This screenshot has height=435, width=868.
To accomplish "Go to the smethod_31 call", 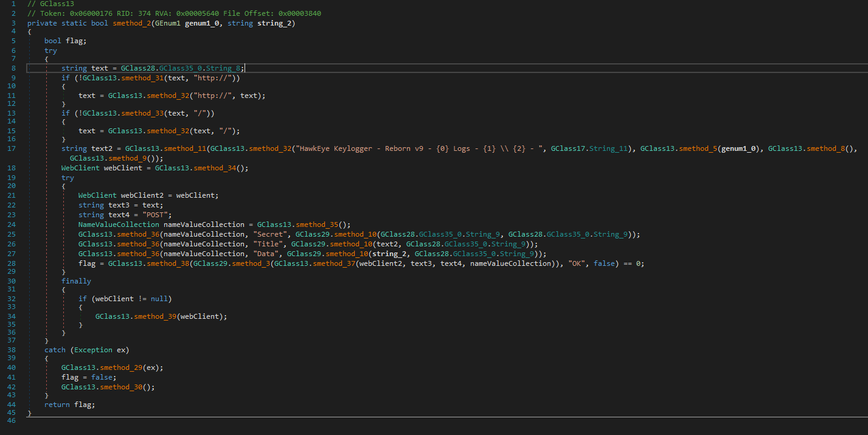I will pyautogui.click(x=142, y=78).
